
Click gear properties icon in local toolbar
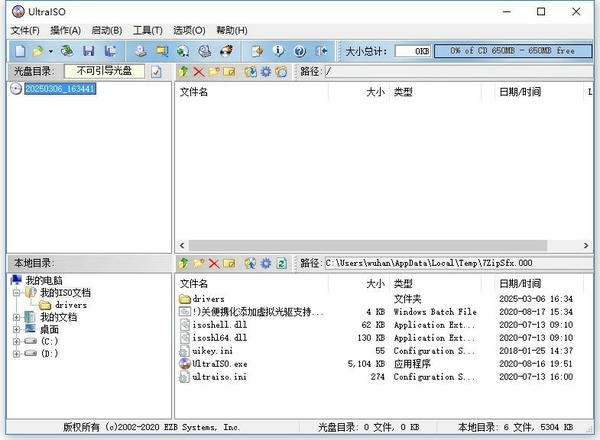click(266, 263)
